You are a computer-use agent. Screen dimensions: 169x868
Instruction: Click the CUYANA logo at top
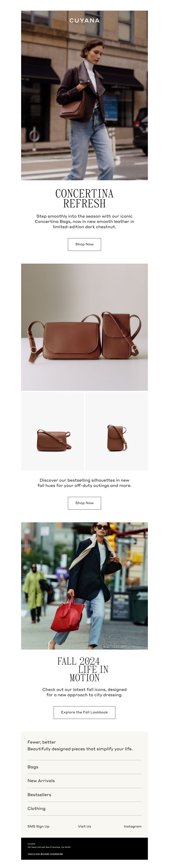click(84, 21)
